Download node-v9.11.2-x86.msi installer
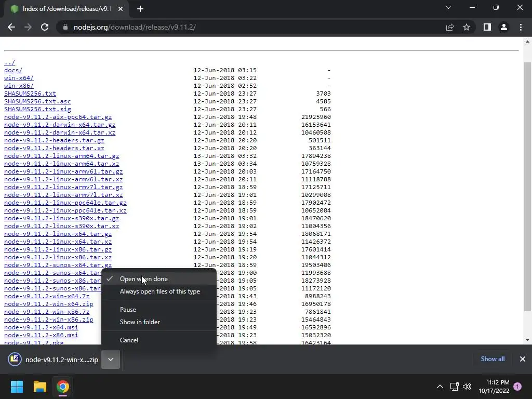The height and width of the screenshot is (399, 532). 42,336
